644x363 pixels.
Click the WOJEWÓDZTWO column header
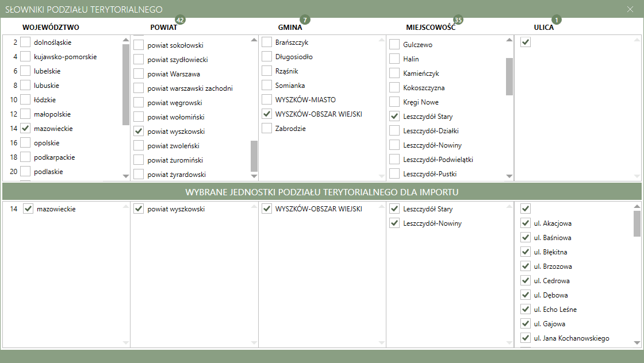51,27
